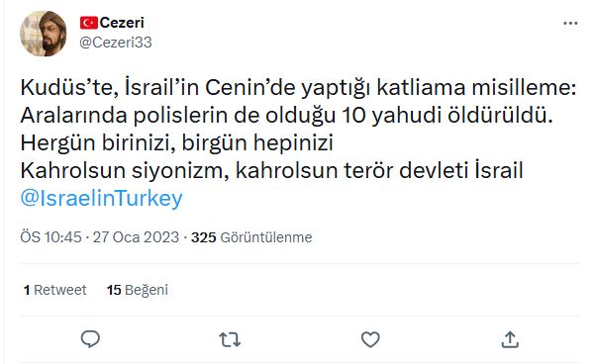Click the 27 Oca 2023 date
This screenshot has height=364, width=595.
tap(136, 237)
